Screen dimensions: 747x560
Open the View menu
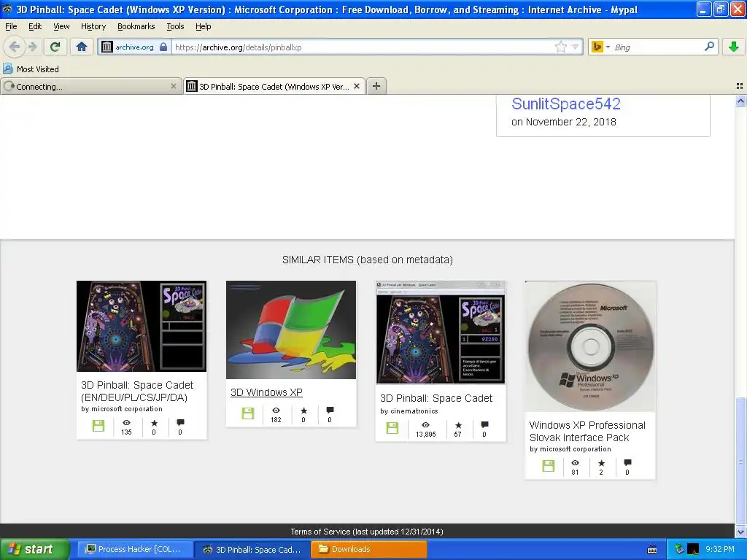click(61, 26)
